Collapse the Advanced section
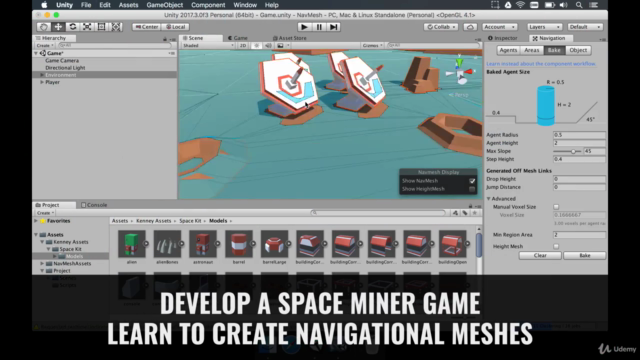 click(x=489, y=199)
